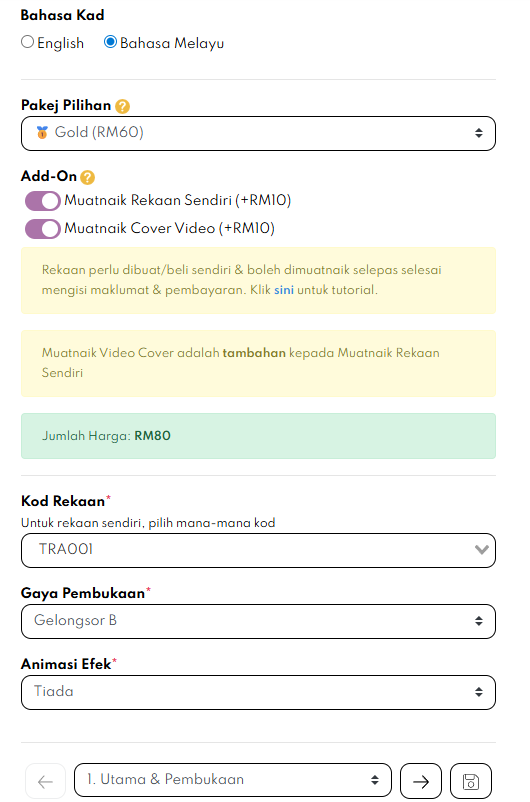The image size is (530, 802).
Task: Disable Muatnaik Rekaan Sendiri add-on
Action: tap(42, 200)
